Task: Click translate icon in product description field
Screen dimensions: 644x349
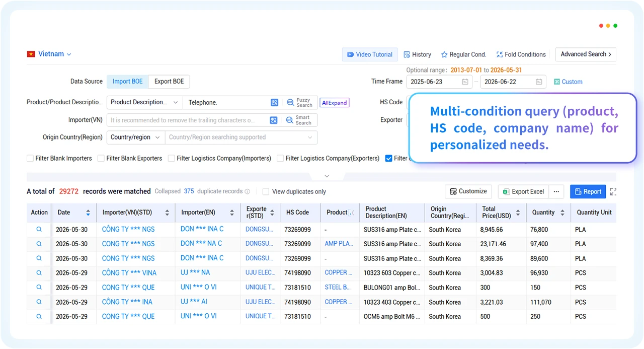Action: pyautogui.click(x=274, y=103)
